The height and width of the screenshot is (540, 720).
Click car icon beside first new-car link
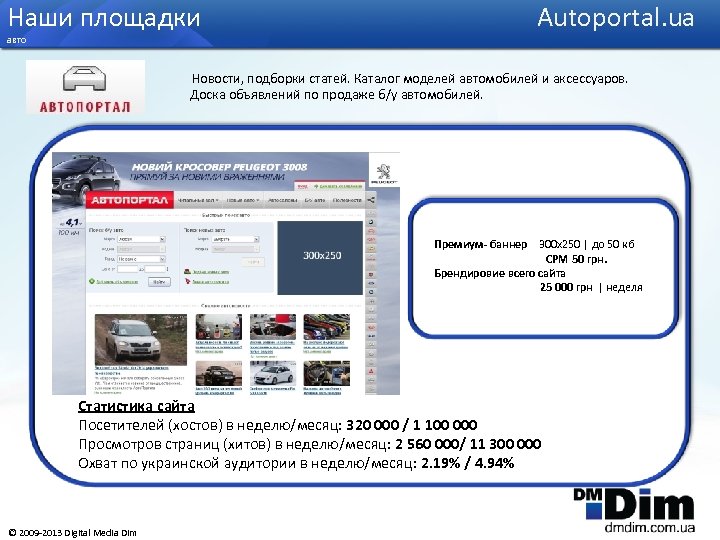(187, 271)
